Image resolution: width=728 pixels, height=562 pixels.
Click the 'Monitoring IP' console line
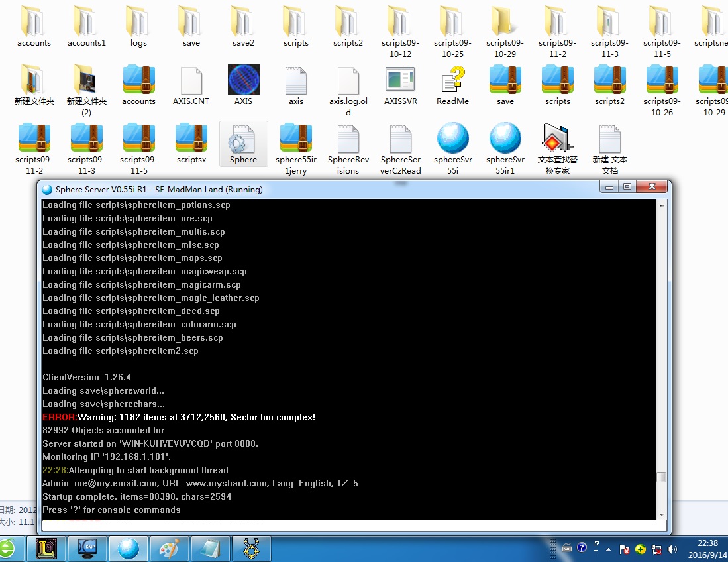click(107, 457)
